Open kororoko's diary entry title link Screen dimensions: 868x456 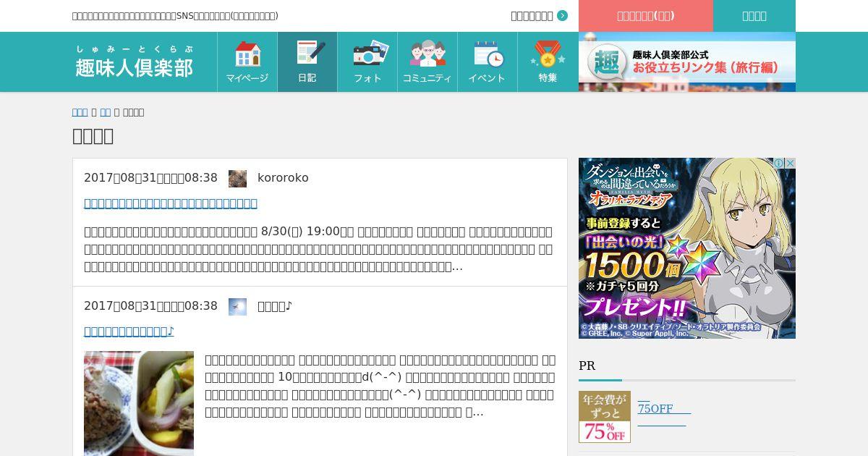click(x=171, y=203)
